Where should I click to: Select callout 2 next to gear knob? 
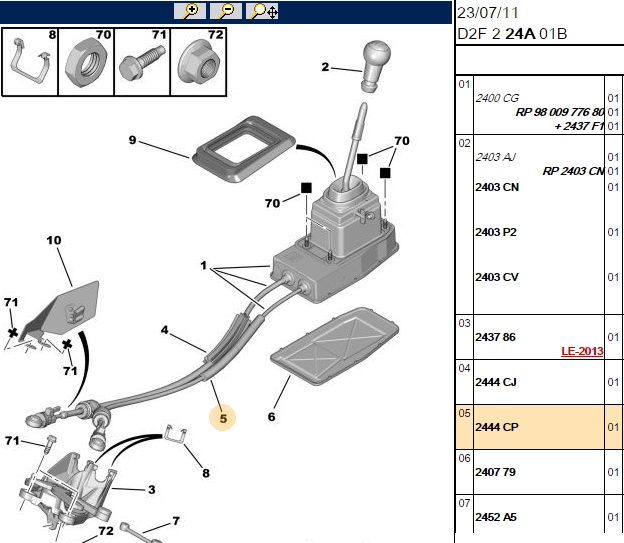[326, 67]
